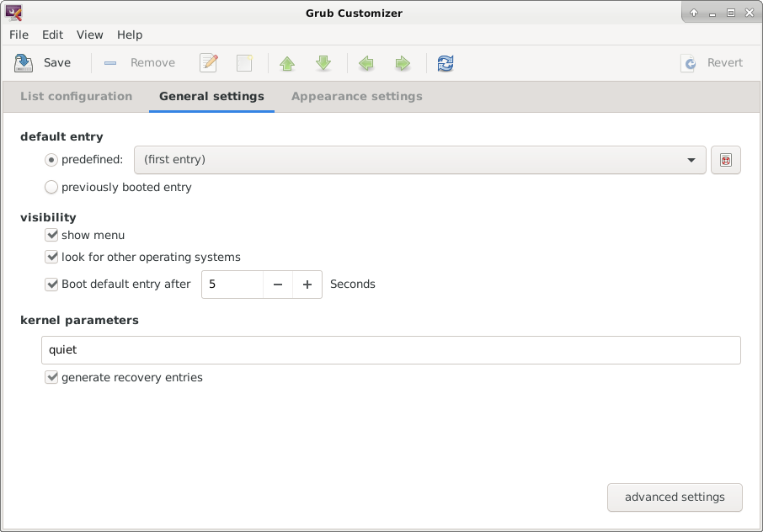Open the View menu

point(89,35)
